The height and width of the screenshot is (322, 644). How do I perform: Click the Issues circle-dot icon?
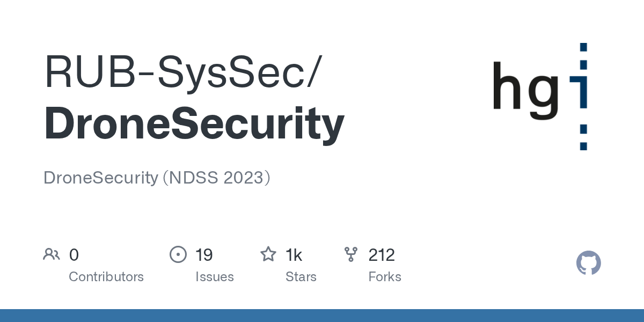pos(178,254)
